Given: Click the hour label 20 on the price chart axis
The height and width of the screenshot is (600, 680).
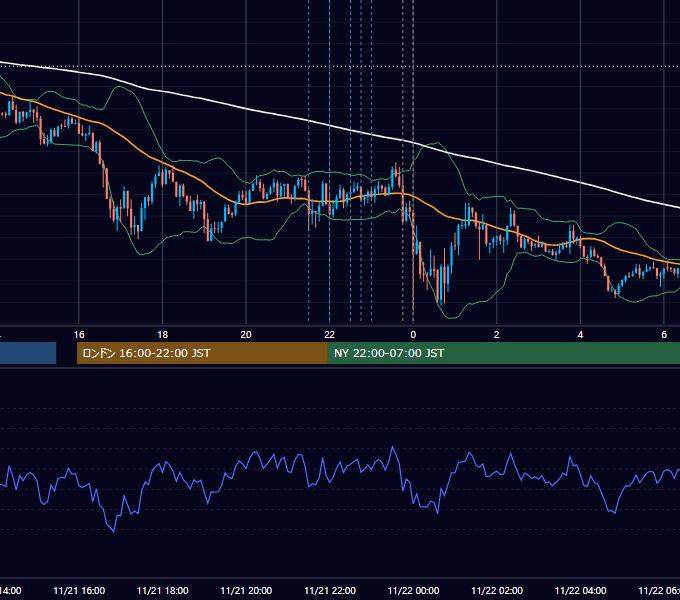Looking at the screenshot, I should (246, 335).
